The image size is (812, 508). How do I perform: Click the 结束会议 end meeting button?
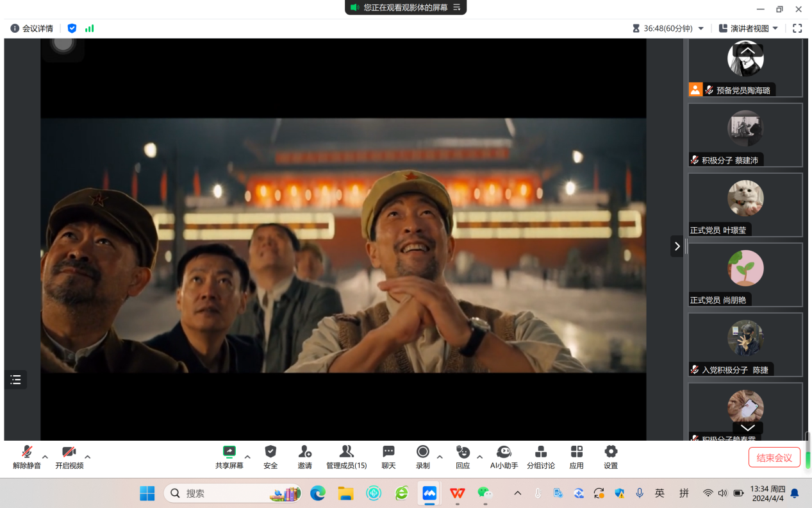[x=774, y=457]
